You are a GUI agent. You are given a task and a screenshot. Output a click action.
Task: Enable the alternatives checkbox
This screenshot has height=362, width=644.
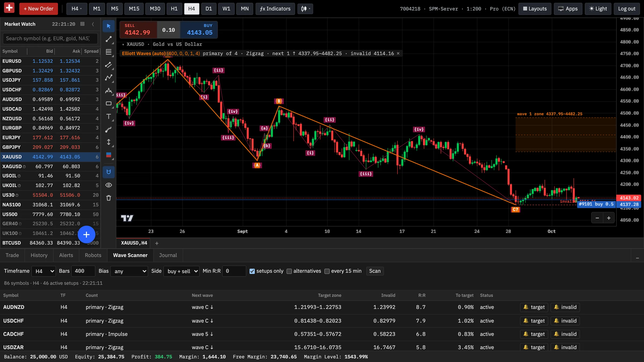click(x=289, y=271)
